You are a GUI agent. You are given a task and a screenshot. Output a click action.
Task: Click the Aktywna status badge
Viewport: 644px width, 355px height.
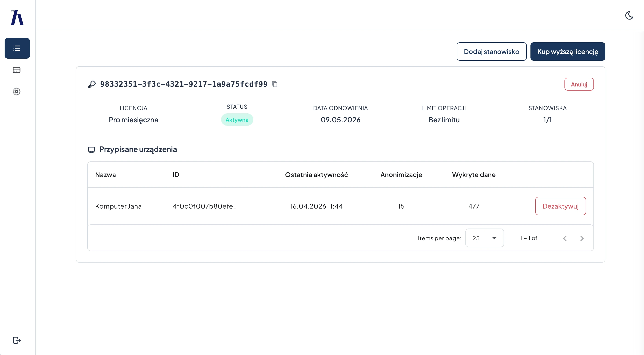(x=237, y=120)
